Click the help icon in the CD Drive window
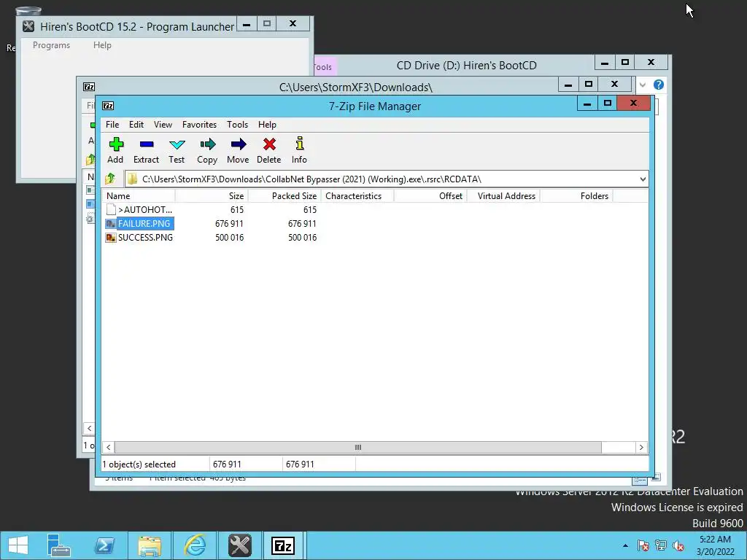The width and height of the screenshot is (747, 560). coord(659,85)
